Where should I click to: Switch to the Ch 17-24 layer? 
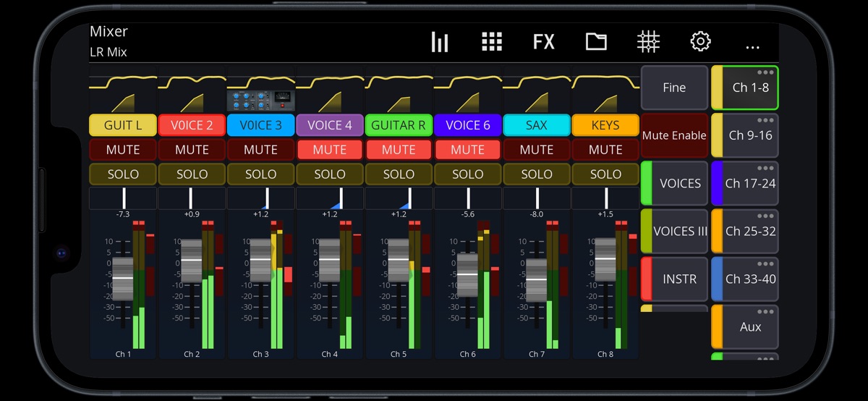tap(750, 184)
